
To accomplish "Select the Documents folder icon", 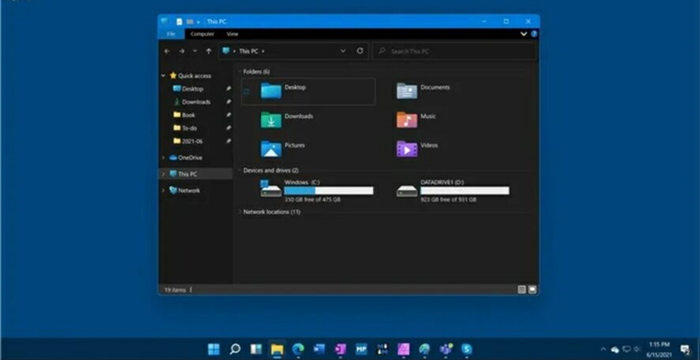I will [x=407, y=91].
